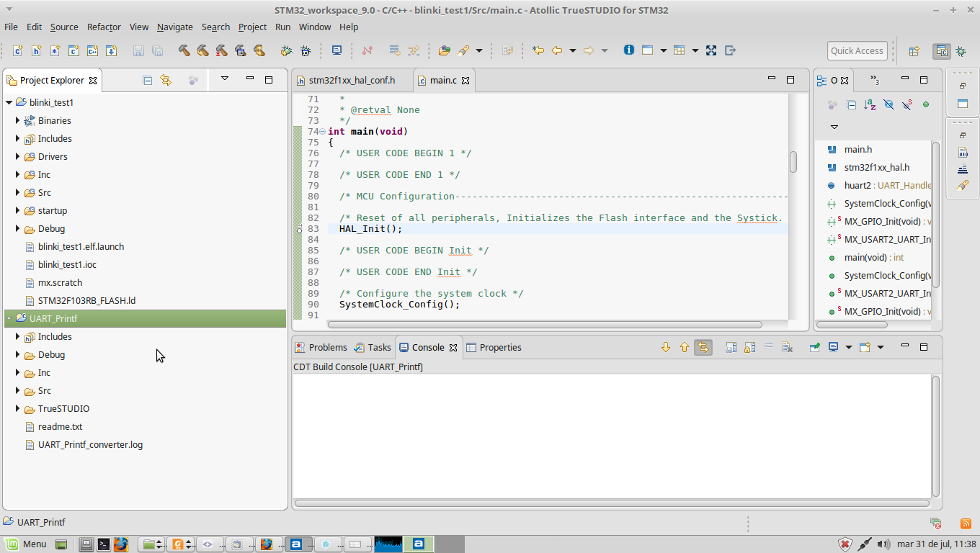Switch to the Problems tab
This screenshot has width=980, height=553.
tap(321, 347)
